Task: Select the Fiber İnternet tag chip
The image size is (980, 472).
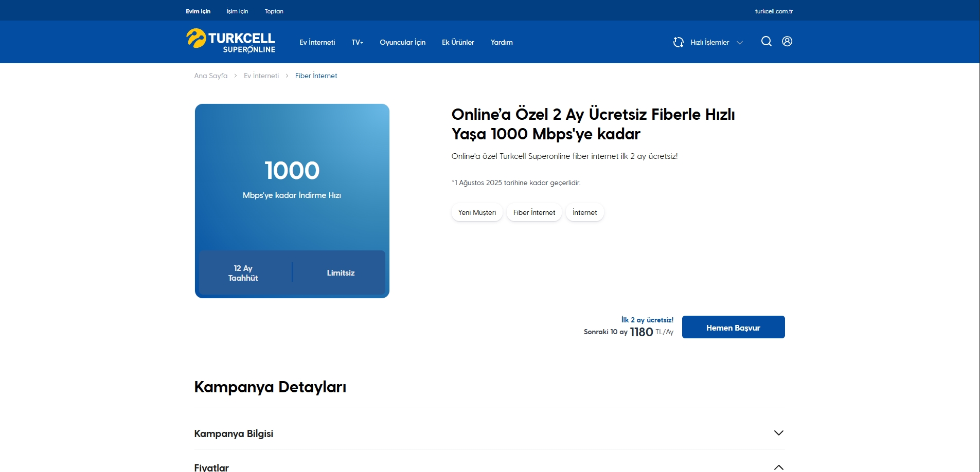Action: tap(534, 212)
